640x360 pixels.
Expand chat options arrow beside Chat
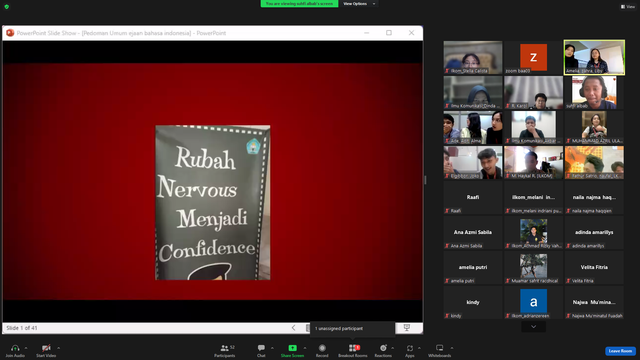272,348
